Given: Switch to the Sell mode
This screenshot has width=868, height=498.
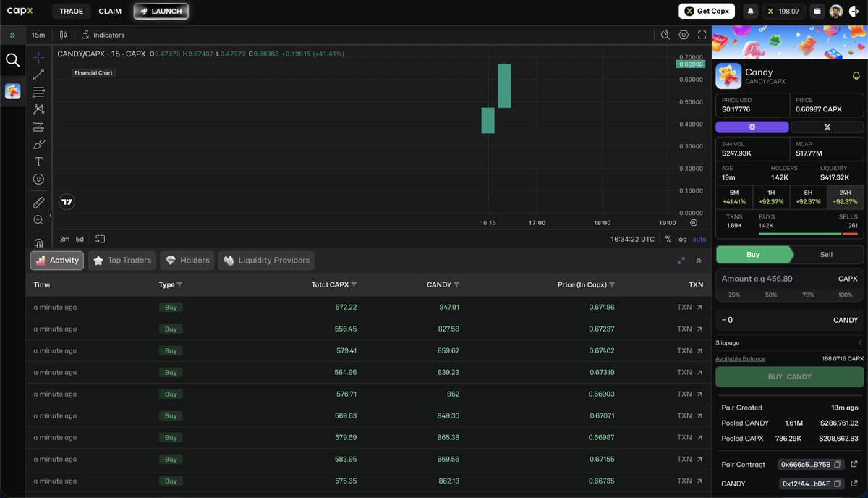Looking at the screenshot, I should click(827, 255).
